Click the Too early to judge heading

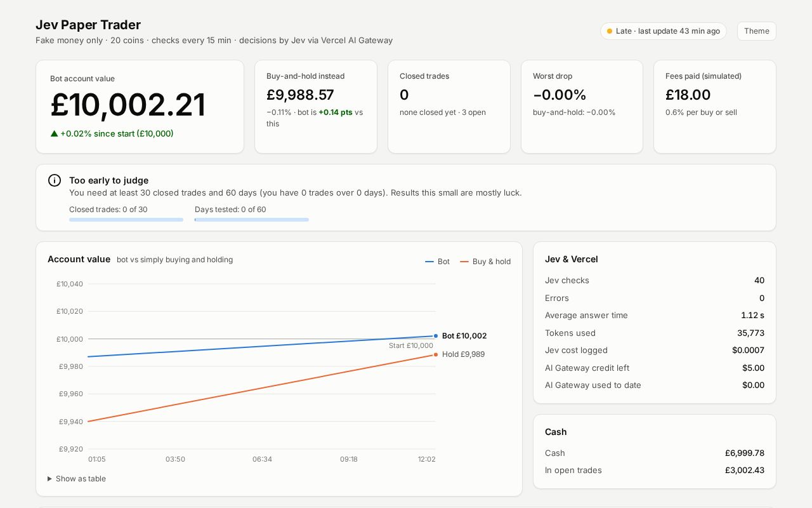tap(109, 180)
